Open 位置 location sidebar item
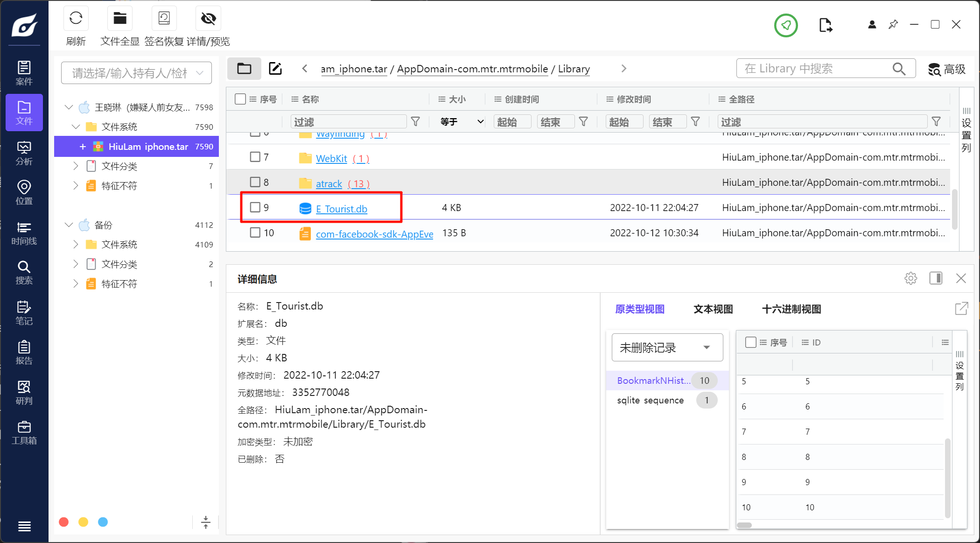The width and height of the screenshot is (980, 543). [24, 192]
